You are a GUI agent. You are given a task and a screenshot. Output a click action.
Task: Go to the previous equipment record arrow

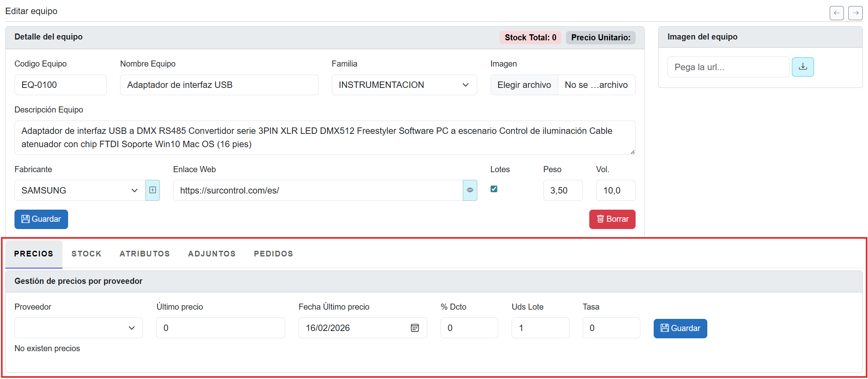click(x=837, y=13)
